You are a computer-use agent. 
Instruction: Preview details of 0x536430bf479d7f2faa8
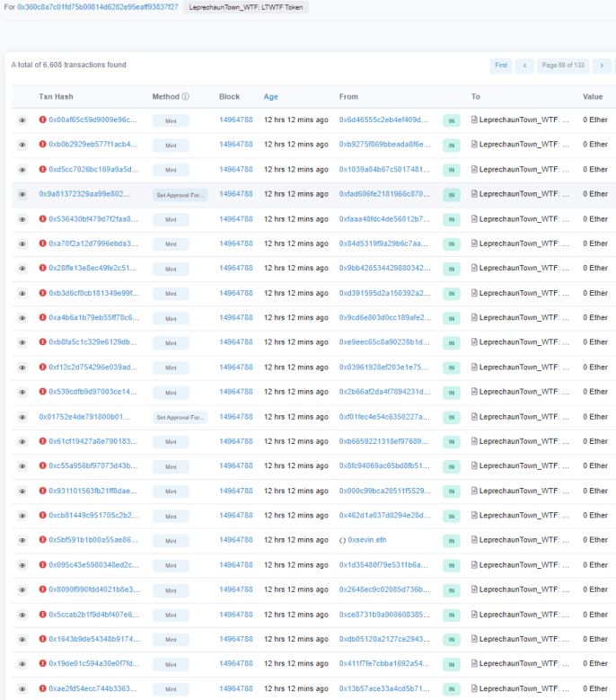point(22,219)
